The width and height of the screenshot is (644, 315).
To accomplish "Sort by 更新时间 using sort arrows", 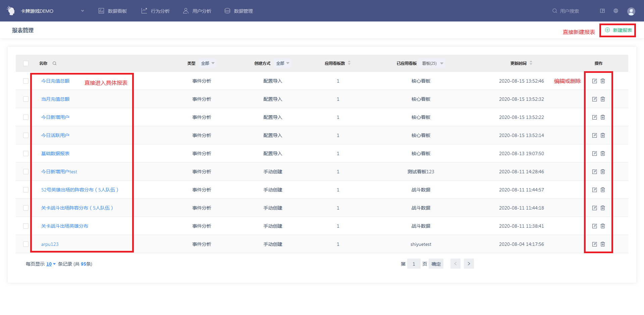I will click(531, 63).
